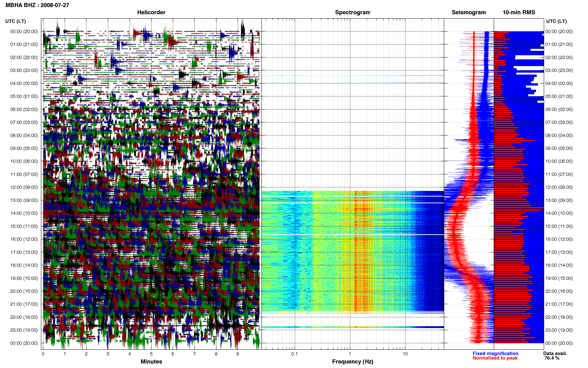Click the right '08:00 (04:00)' time label
Viewport: 588px width, 368px height.
click(559, 135)
